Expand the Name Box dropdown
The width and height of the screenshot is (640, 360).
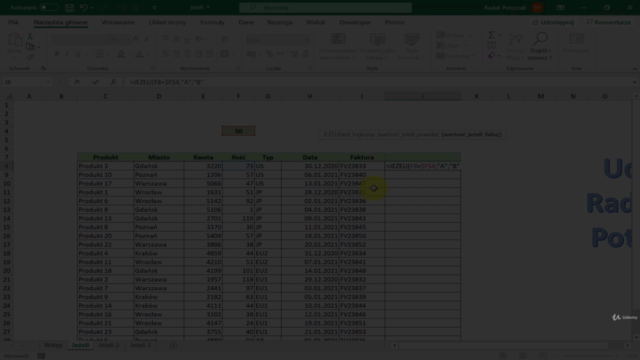pyautogui.click(x=48, y=82)
